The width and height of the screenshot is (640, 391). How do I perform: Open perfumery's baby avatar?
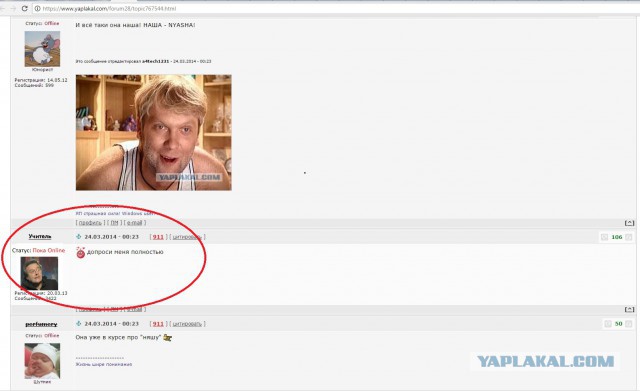click(42, 361)
